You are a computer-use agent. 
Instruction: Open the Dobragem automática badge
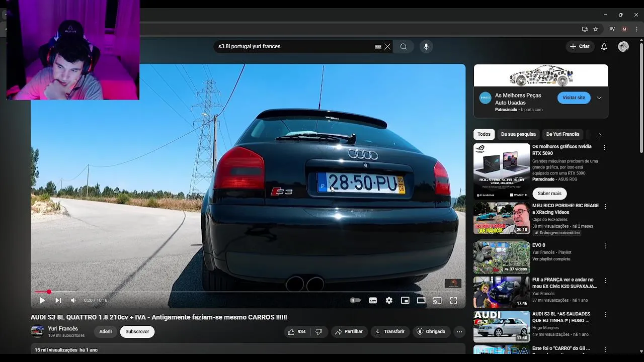click(557, 233)
